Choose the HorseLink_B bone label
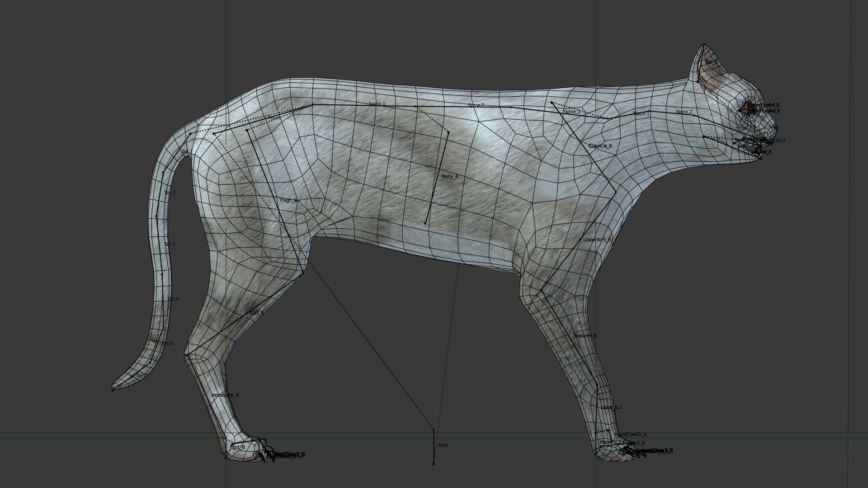Image resolution: width=868 pixels, height=488 pixels. 225,395
